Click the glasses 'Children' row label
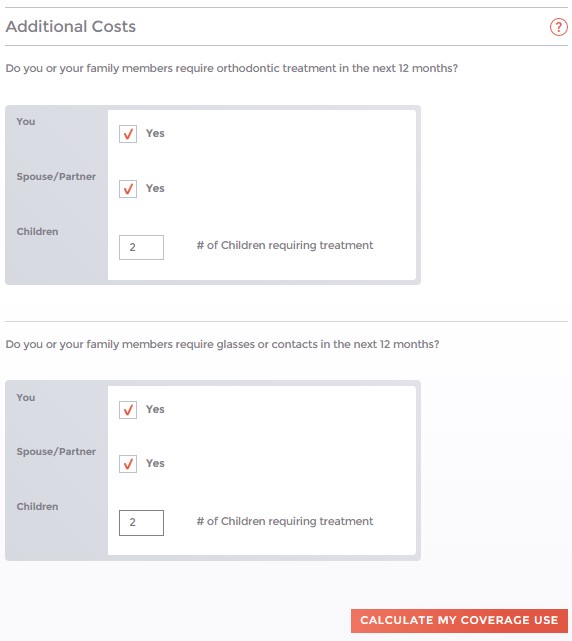572x641 pixels. pos(37,507)
